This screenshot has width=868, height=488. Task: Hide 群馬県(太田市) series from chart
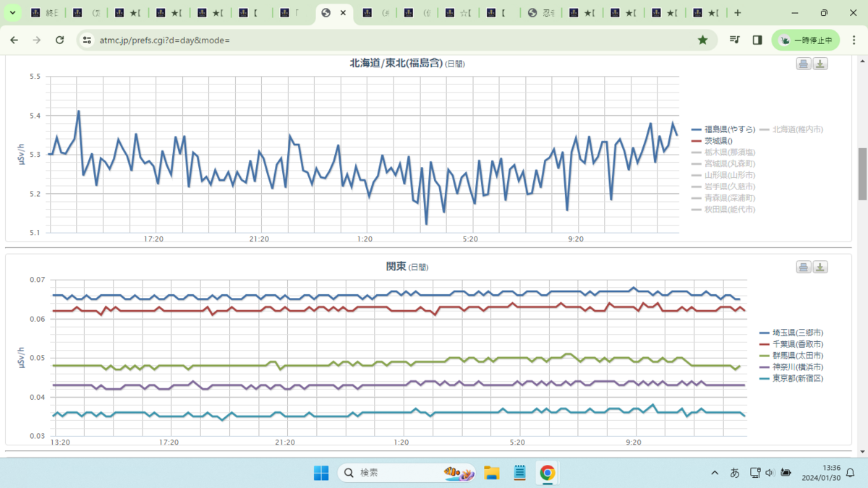coord(791,356)
